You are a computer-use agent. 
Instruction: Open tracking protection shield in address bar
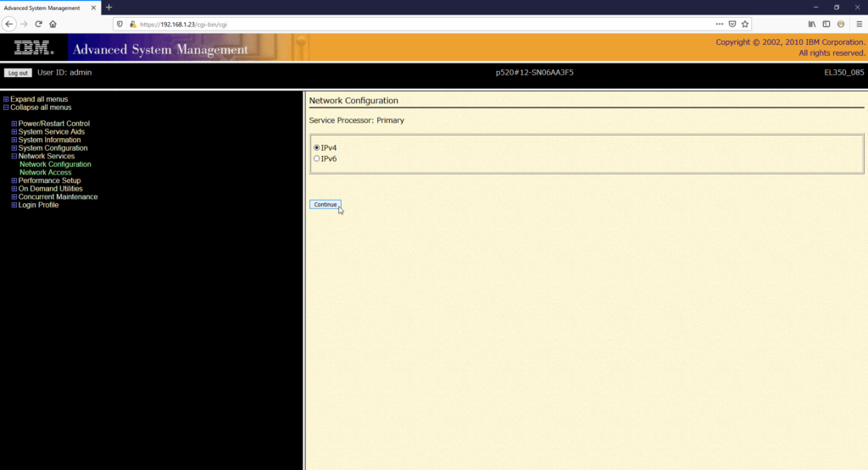click(120, 25)
